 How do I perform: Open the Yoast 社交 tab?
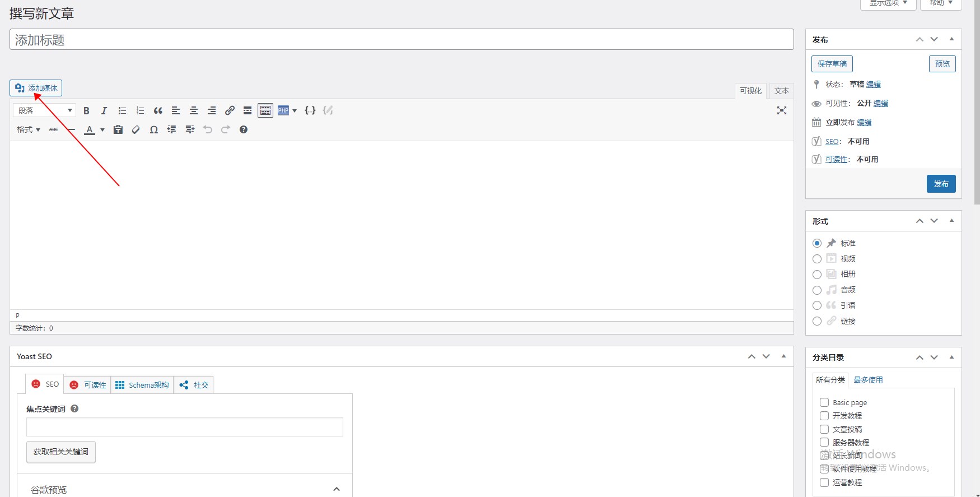(194, 385)
